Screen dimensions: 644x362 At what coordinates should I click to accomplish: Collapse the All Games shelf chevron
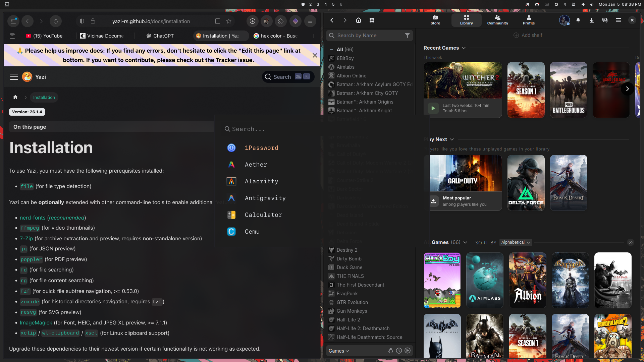coord(631,242)
